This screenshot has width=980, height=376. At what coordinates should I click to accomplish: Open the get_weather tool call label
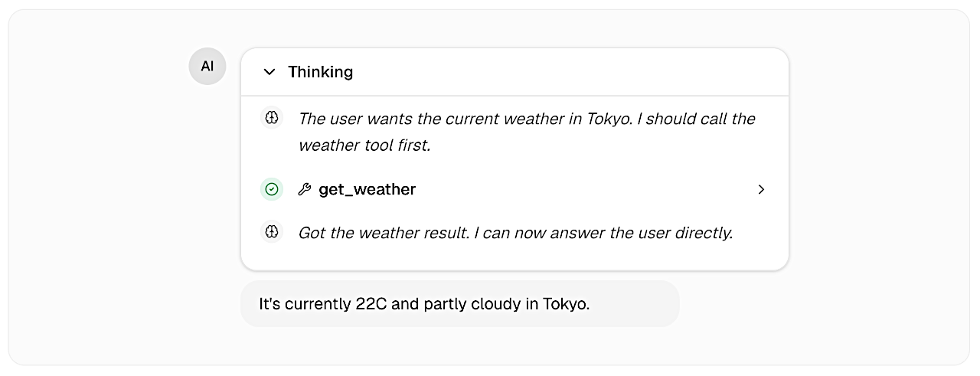[x=367, y=189]
